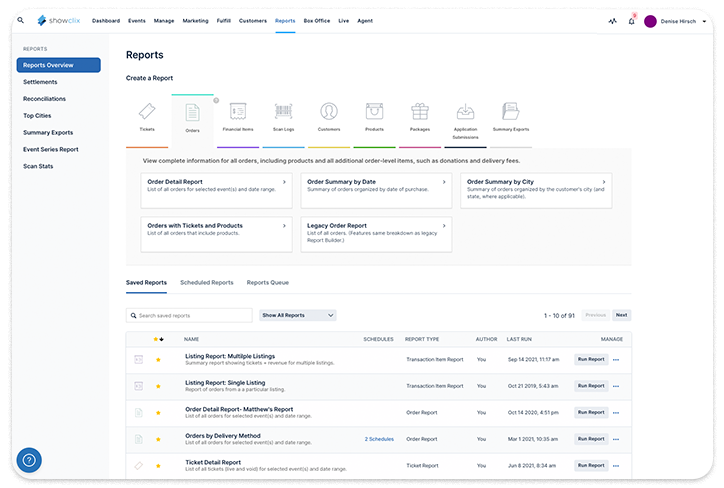This screenshot has width=724, height=488.
Task: Open the notifications bell
Action: (631, 21)
